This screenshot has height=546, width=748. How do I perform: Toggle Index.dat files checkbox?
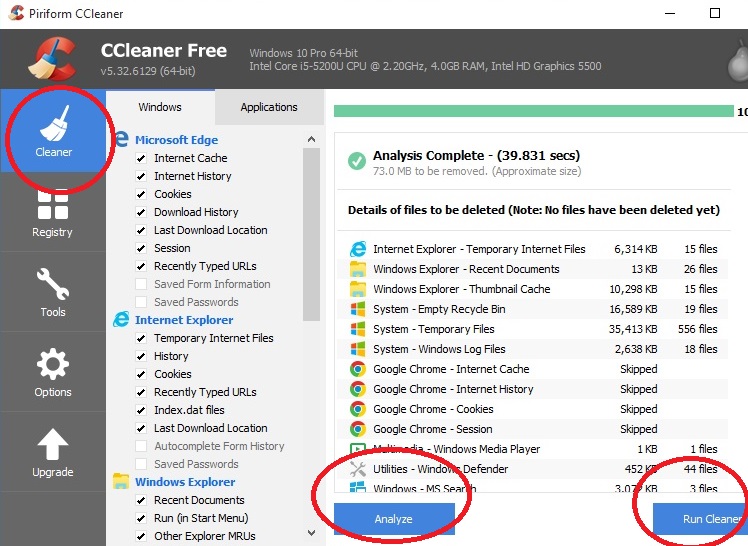click(x=141, y=410)
